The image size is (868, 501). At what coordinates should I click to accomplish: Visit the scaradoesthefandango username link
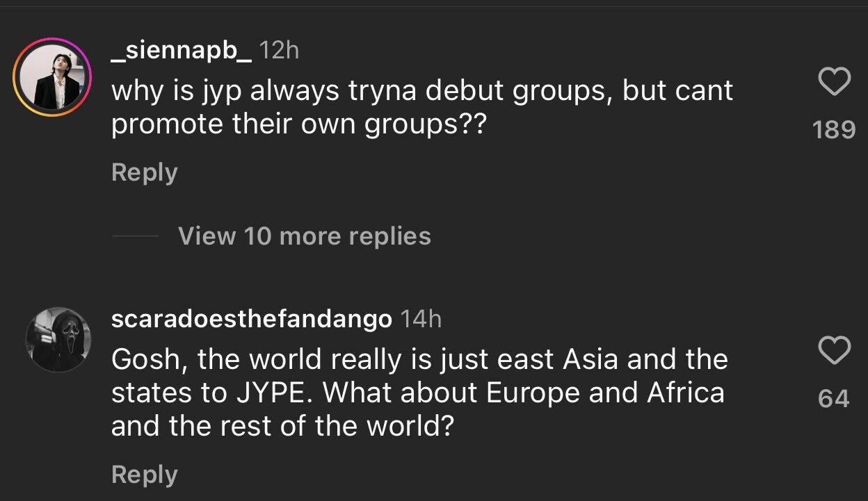click(x=251, y=319)
